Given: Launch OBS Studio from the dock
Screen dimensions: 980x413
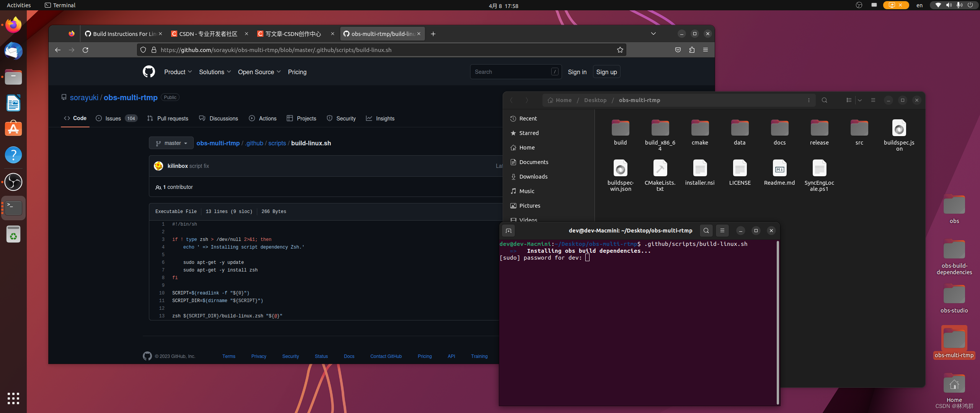Looking at the screenshot, I should [x=13, y=182].
